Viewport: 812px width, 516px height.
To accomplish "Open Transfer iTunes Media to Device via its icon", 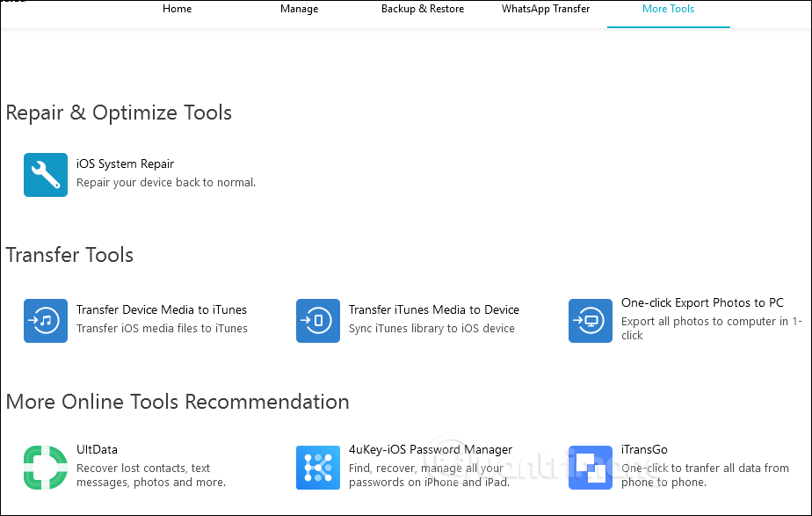I will 317,321.
